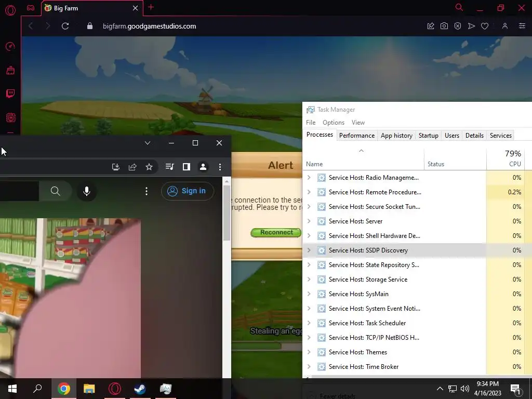
Task: Open Chrome profile avatar icon
Action: pos(203,167)
